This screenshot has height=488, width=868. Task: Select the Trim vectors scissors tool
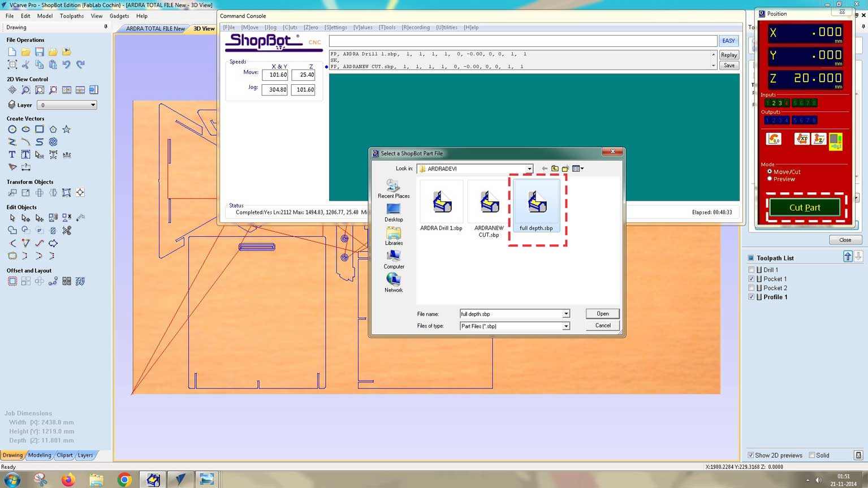tap(67, 230)
